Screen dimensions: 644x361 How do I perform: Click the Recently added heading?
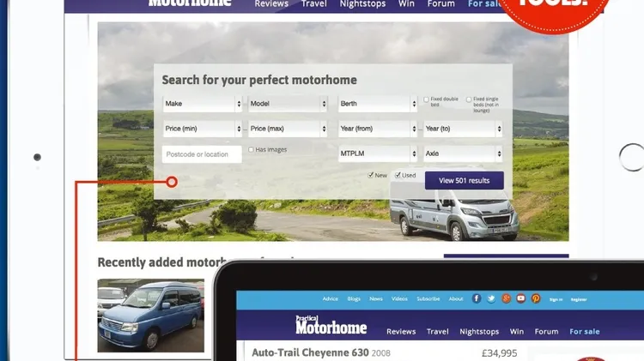(x=161, y=262)
